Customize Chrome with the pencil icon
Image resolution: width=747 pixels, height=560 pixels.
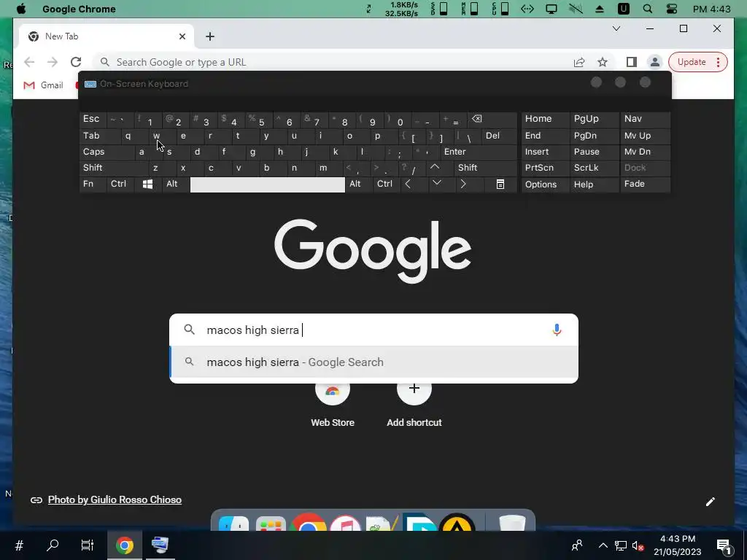[711, 502]
